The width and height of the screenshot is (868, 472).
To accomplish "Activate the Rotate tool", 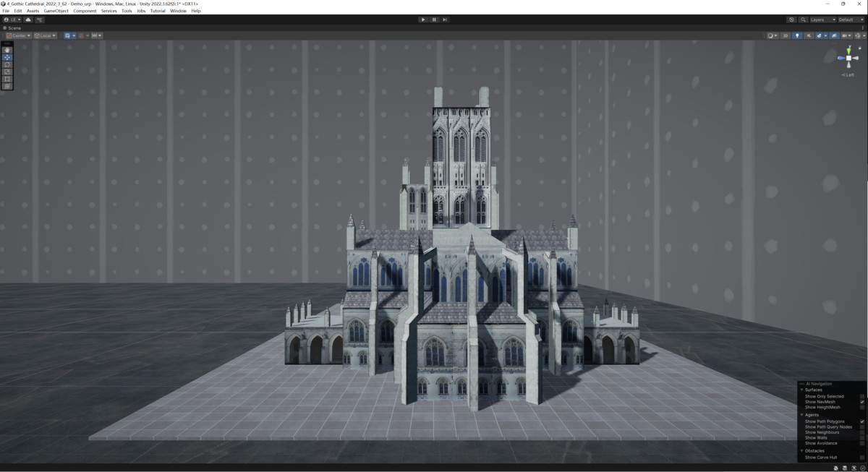I will click(x=7, y=64).
